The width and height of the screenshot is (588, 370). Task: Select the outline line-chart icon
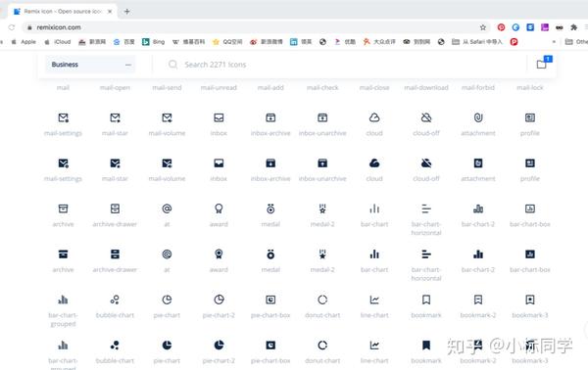point(374,300)
